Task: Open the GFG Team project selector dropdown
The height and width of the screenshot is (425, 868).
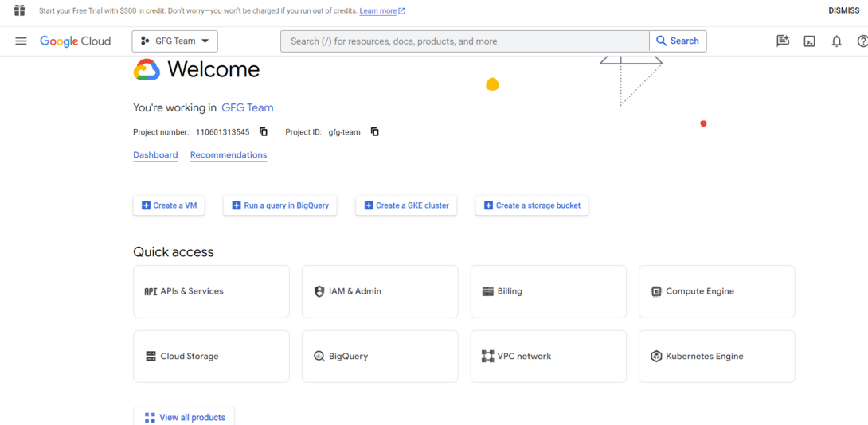Action: click(x=175, y=41)
